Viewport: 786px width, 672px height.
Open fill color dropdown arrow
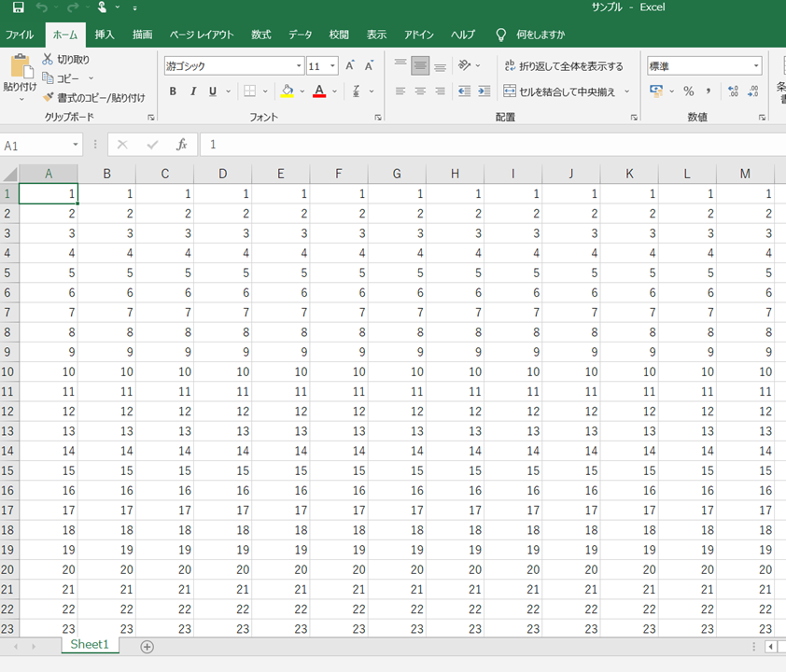click(x=302, y=91)
